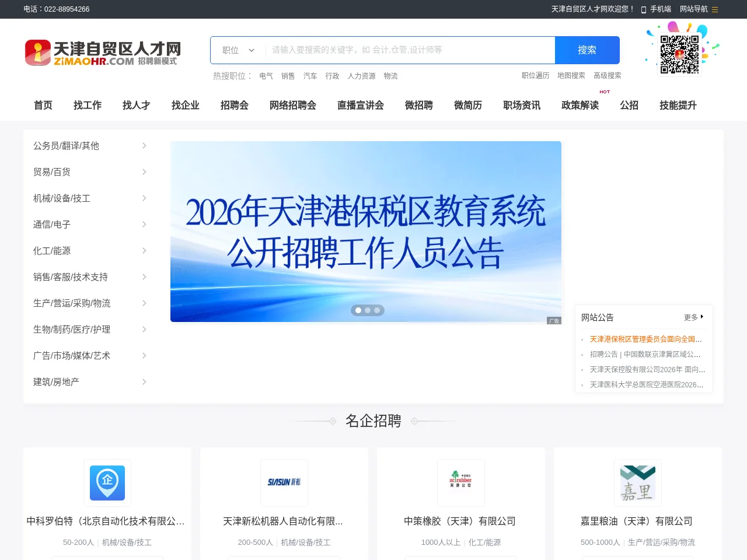Open 网站导航 hamburger menu icon

[715, 9]
